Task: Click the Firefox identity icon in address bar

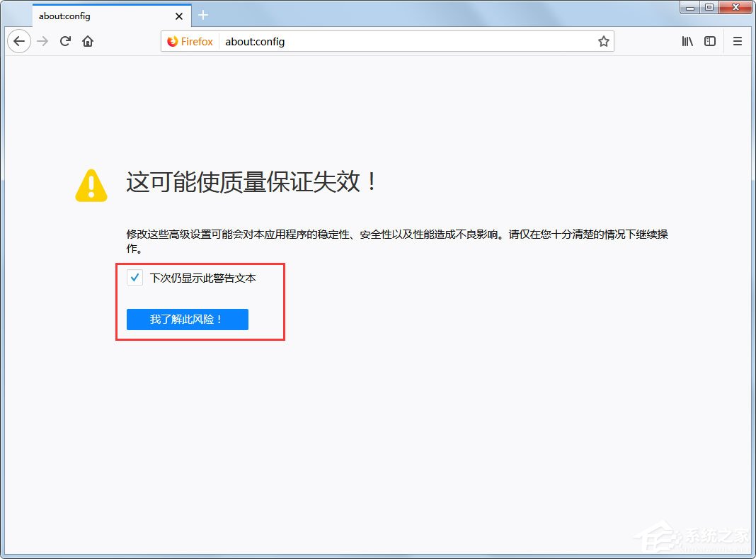Action: click(172, 42)
